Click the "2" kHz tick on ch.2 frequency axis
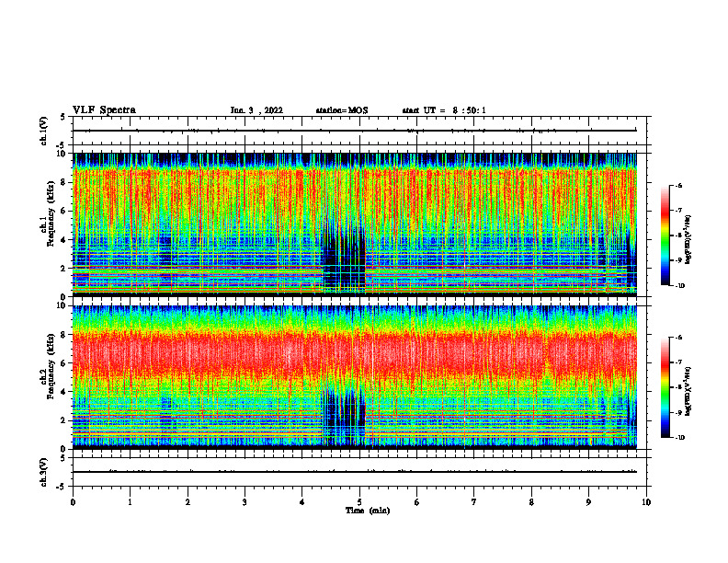The height and width of the screenshot is (563, 728). [64, 420]
